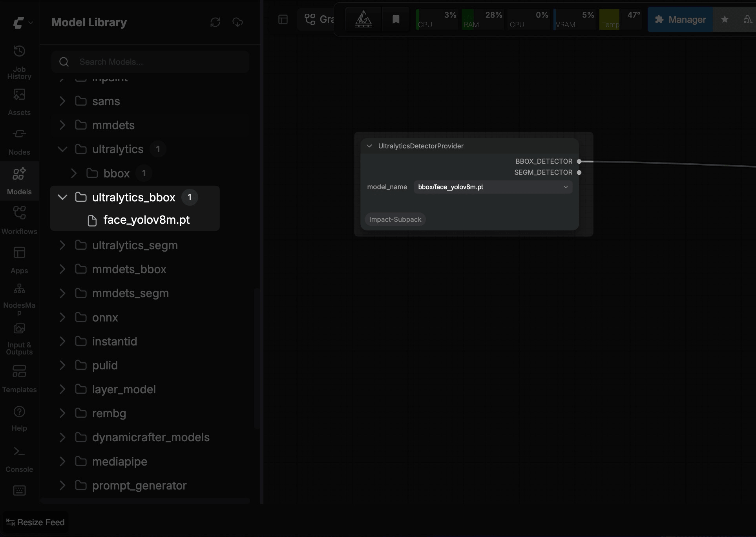Open the Help sidebar item
The height and width of the screenshot is (537, 756).
click(19, 418)
